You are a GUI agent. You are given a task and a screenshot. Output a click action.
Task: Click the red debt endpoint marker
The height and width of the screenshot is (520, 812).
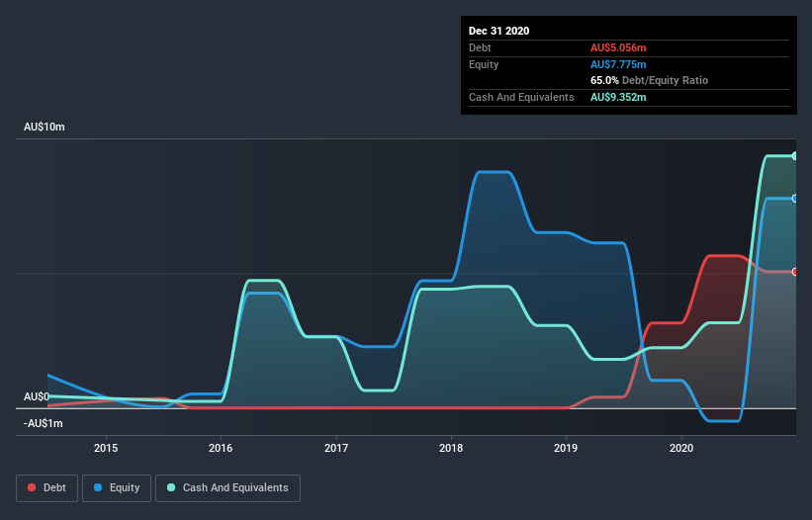point(795,272)
